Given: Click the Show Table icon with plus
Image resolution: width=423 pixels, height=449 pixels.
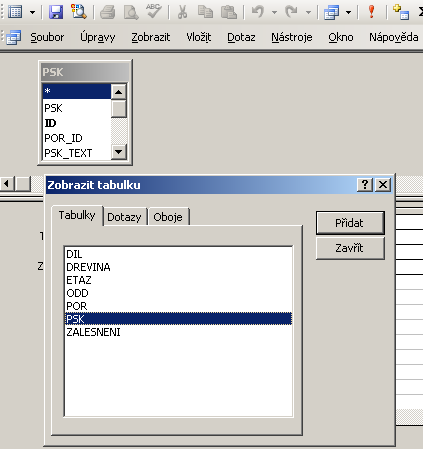Looking at the screenshot, I should pos(401,12).
